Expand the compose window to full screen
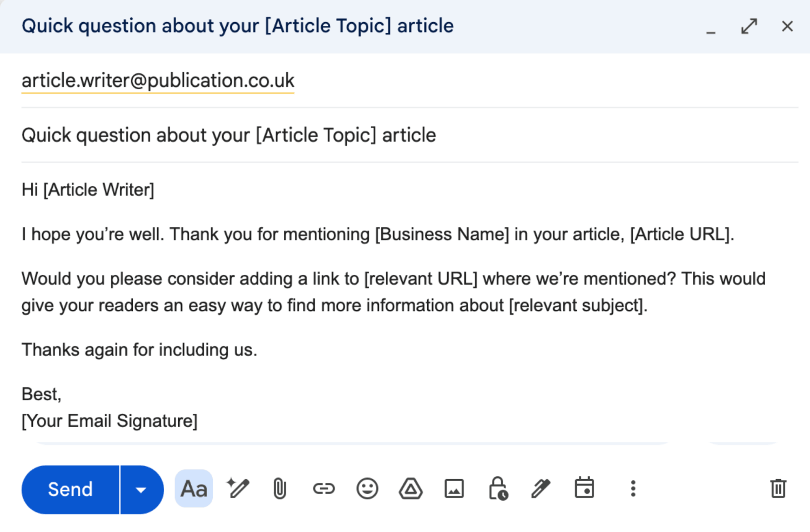Viewport: 810px width, 532px height. tap(749, 26)
